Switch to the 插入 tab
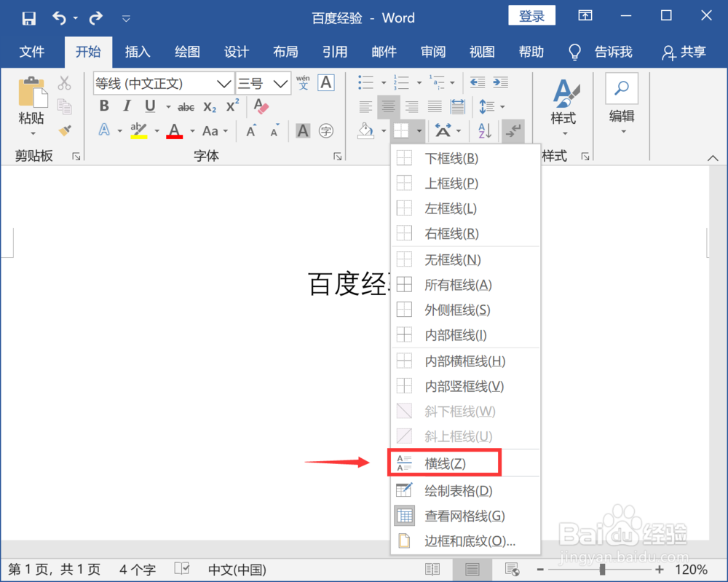Viewport: 728px width, 582px height. (x=138, y=52)
